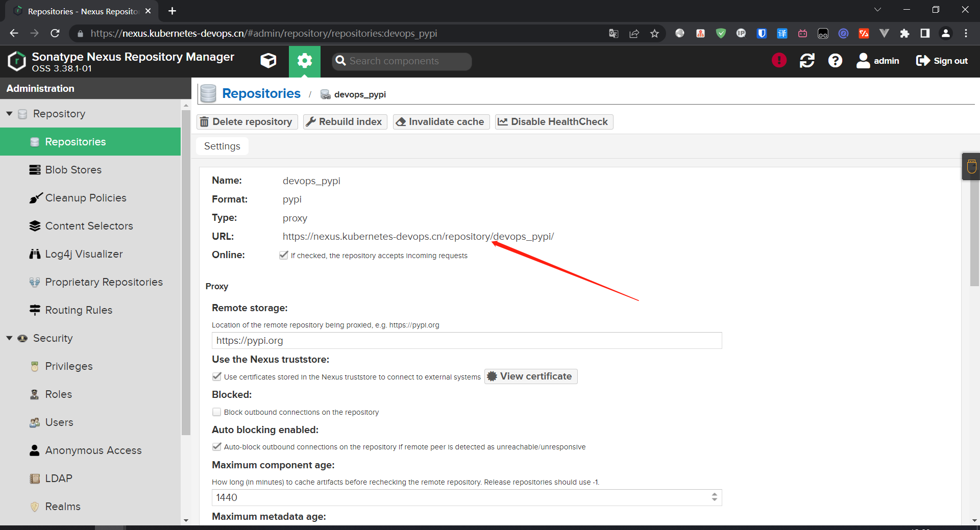Open the Administration gear icon
The width and height of the screenshot is (980, 530).
tap(305, 61)
